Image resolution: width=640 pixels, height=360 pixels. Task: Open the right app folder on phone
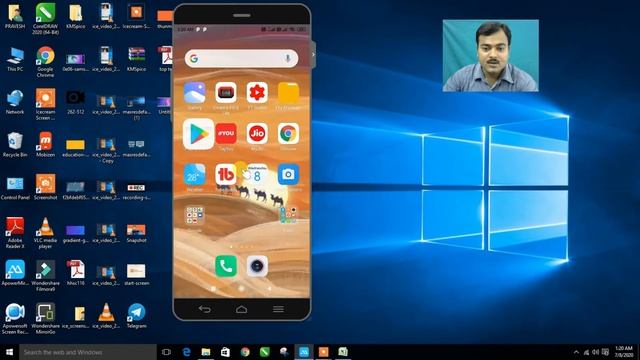coord(288,216)
